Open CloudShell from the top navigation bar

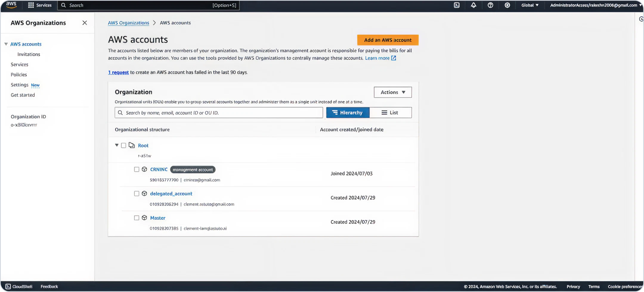click(x=456, y=5)
